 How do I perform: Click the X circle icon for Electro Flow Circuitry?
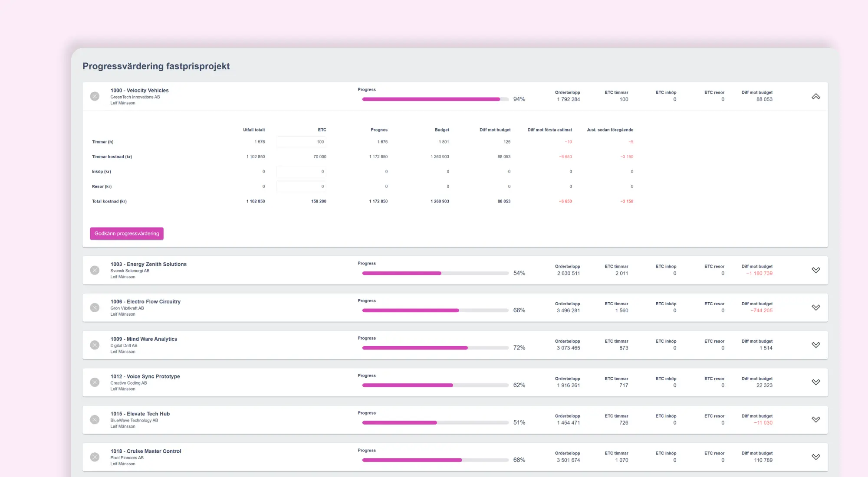tap(95, 307)
